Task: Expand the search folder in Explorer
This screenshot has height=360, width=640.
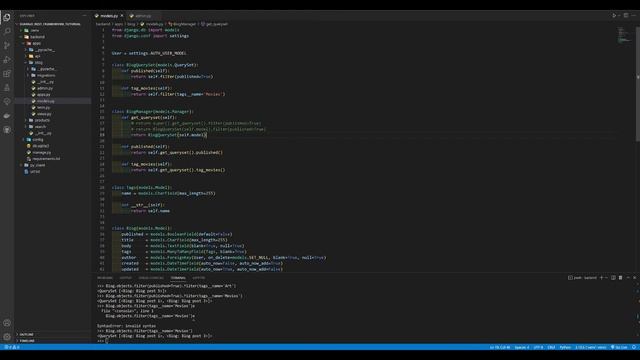Action: click(x=39, y=127)
